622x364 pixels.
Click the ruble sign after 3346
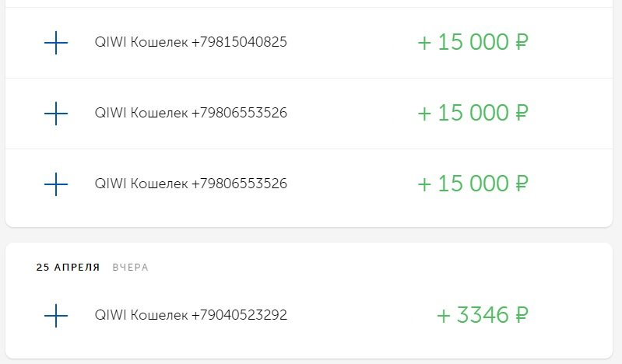[x=522, y=316]
